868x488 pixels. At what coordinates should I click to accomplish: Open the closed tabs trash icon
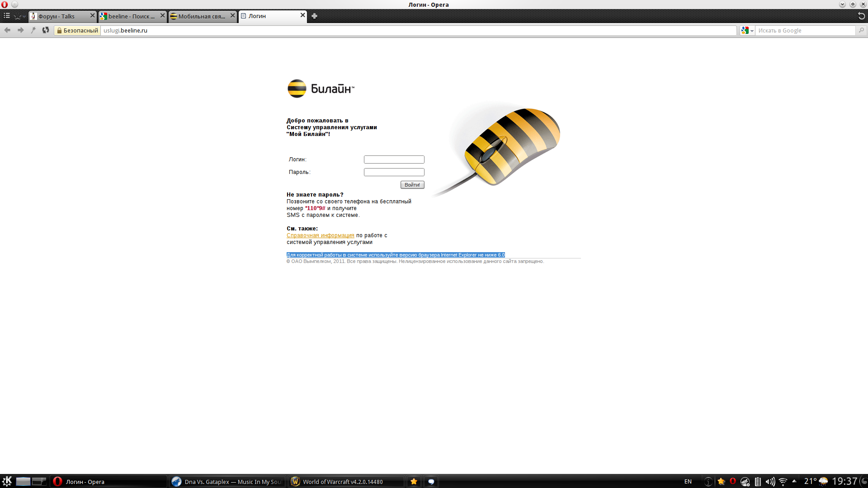click(x=861, y=16)
